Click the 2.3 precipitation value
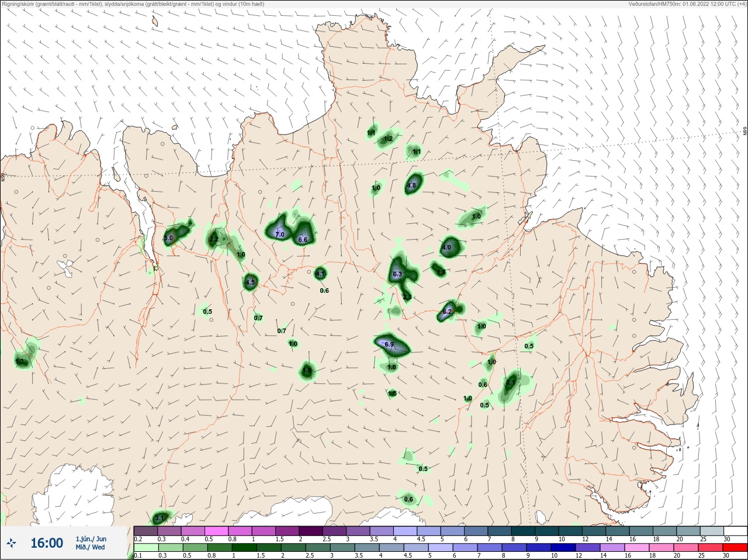Image resolution: width=748 pixels, height=560 pixels. (x=407, y=297)
